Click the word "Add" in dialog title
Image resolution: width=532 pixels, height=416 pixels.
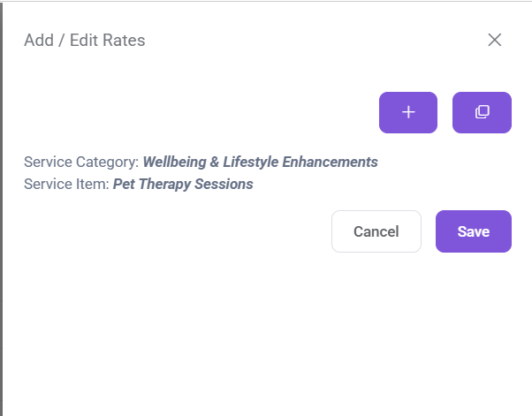click(38, 40)
